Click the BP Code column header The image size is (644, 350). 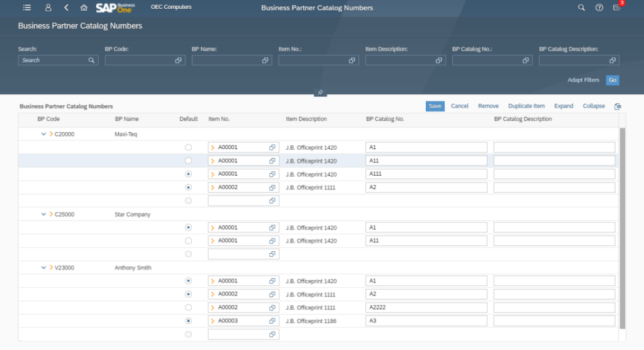coord(48,119)
